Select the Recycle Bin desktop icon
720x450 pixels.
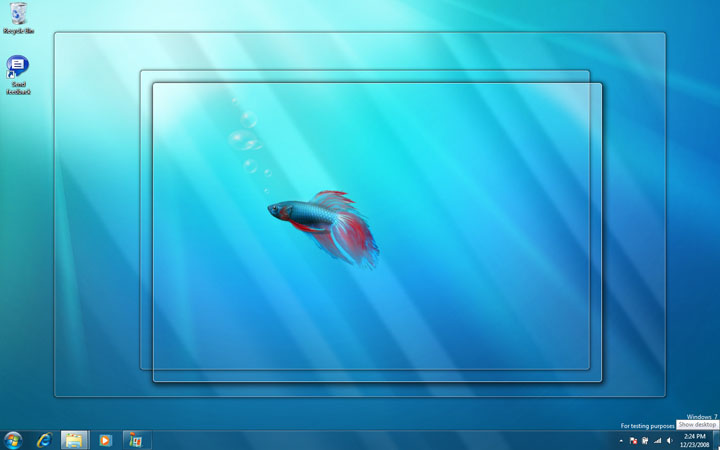[x=18, y=18]
